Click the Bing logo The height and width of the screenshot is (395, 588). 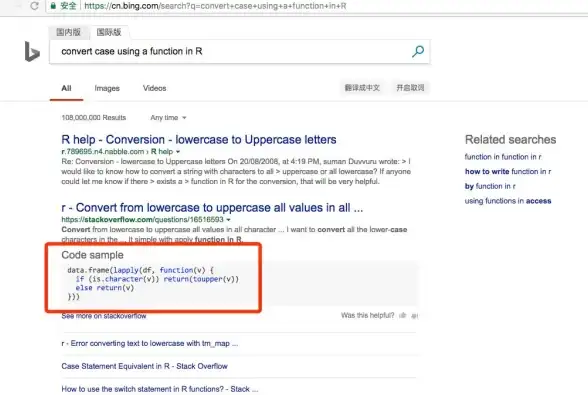(x=32, y=52)
